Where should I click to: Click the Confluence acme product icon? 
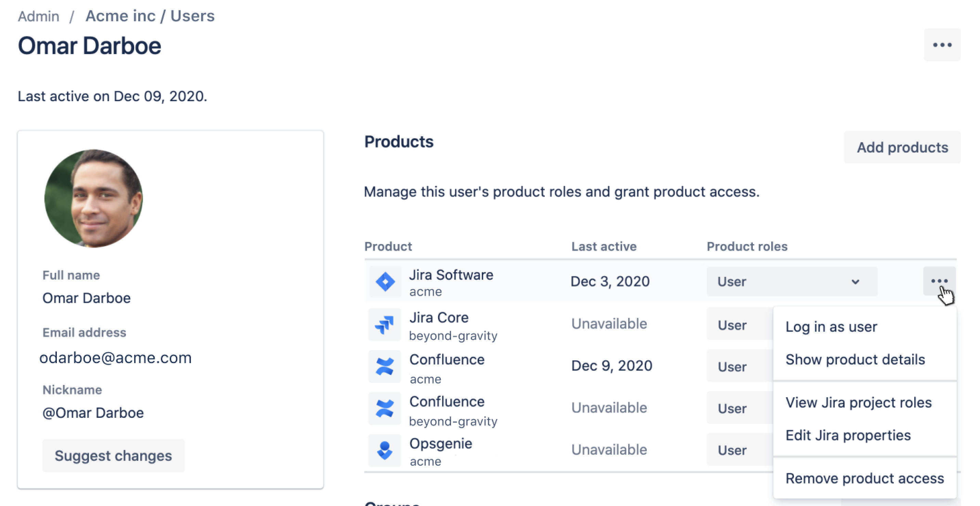point(385,366)
